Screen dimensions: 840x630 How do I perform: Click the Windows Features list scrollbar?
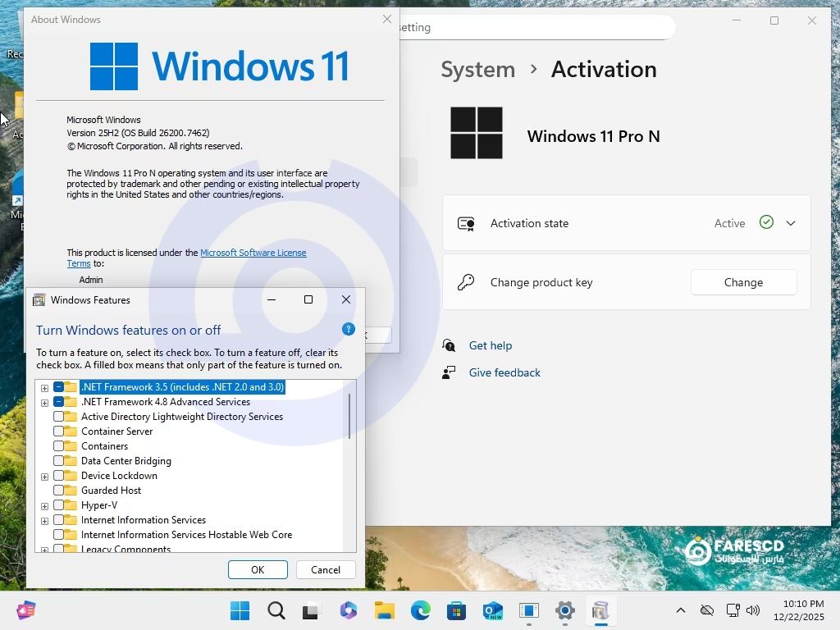click(349, 416)
